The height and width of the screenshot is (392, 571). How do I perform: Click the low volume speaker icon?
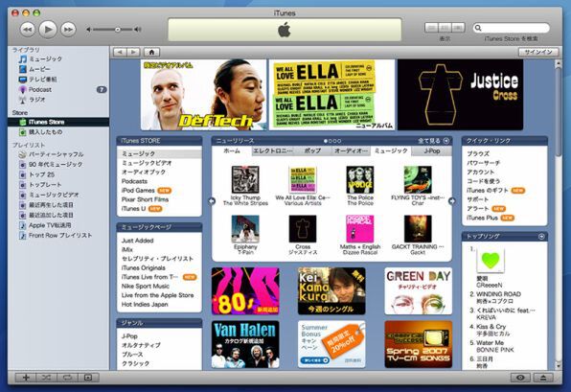[x=88, y=30]
